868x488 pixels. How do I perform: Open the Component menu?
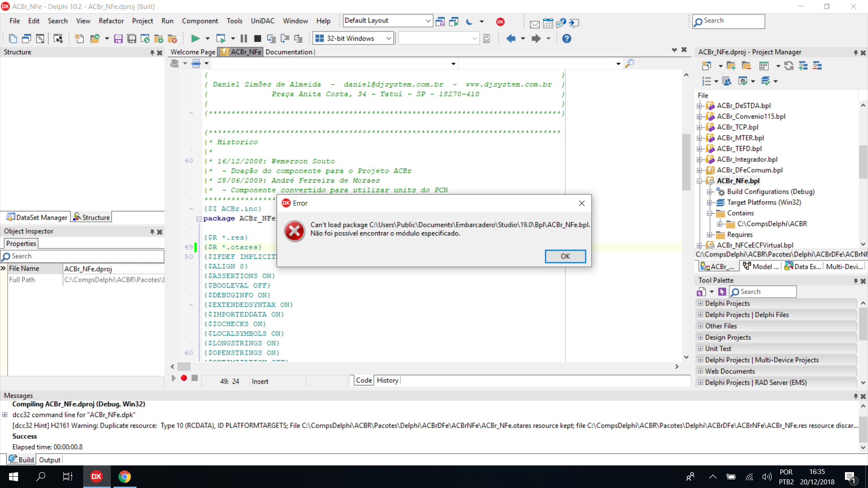200,21
